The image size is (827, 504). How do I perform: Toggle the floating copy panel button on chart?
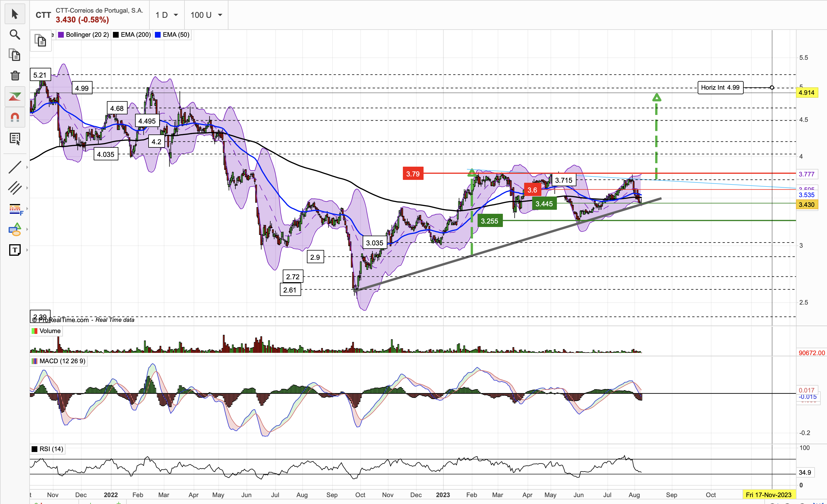[x=41, y=41]
